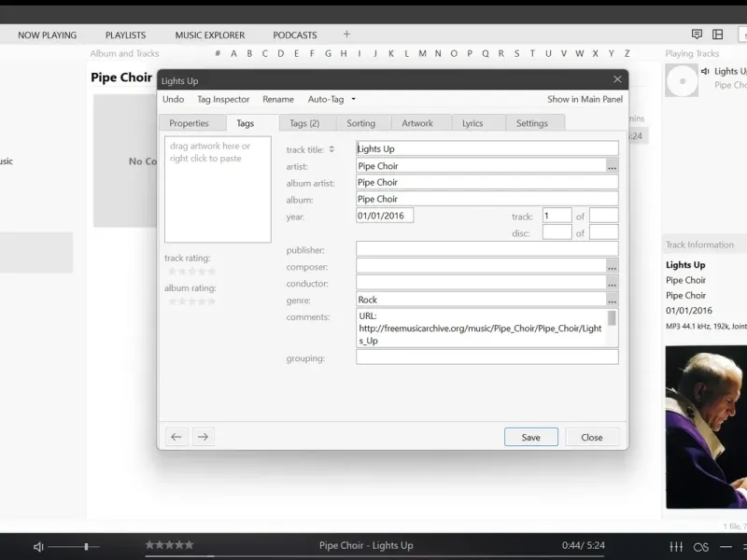Viewport: 747px width, 560px height.
Task: Click the disc placeholder in Playing Tracks
Action: 682,81
